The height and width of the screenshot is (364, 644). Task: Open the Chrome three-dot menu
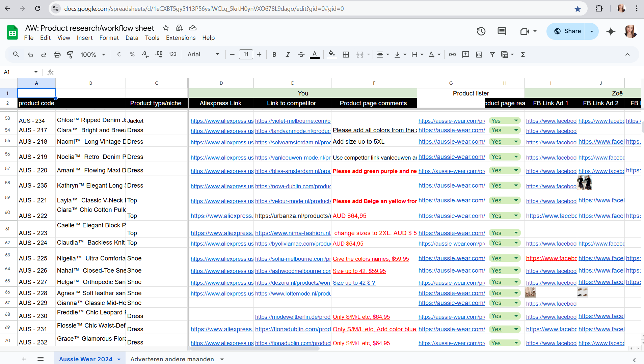click(x=637, y=8)
